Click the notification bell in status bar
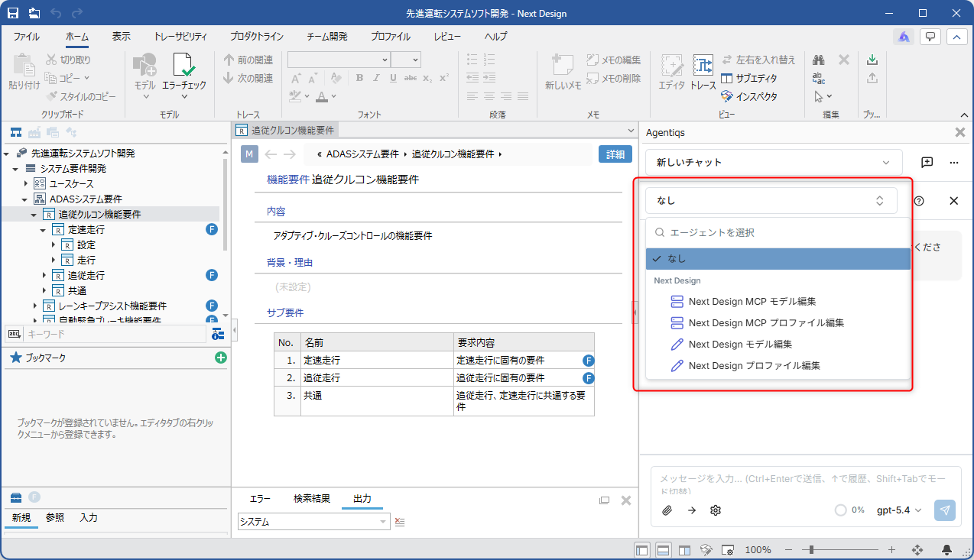 [x=947, y=550]
